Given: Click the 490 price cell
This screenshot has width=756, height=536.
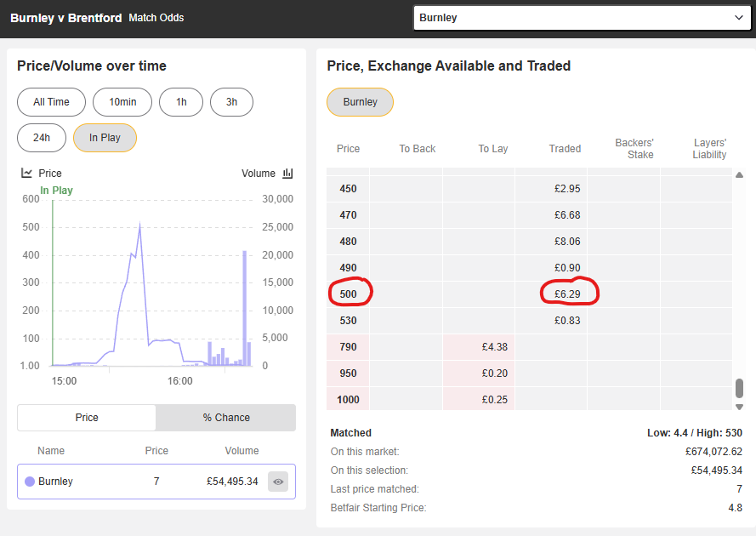Looking at the screenshot, I should (348, 268).
